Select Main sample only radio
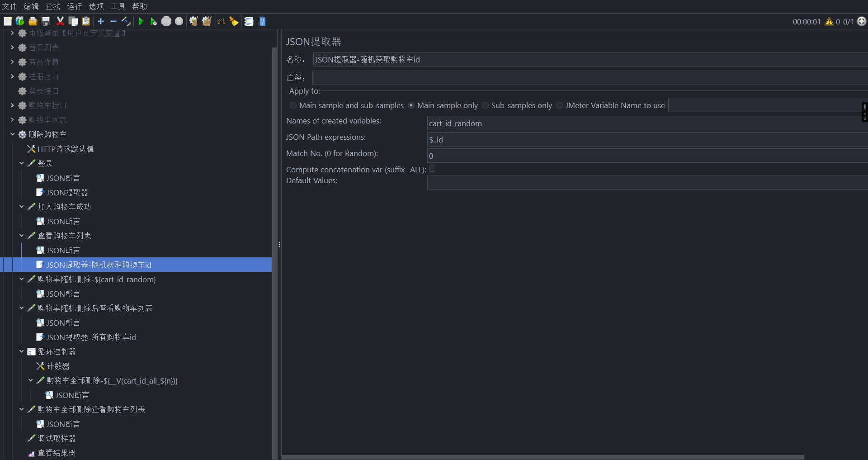Viewport: 868px width, 460px height. pyautogui.click(x=411, y=105)
